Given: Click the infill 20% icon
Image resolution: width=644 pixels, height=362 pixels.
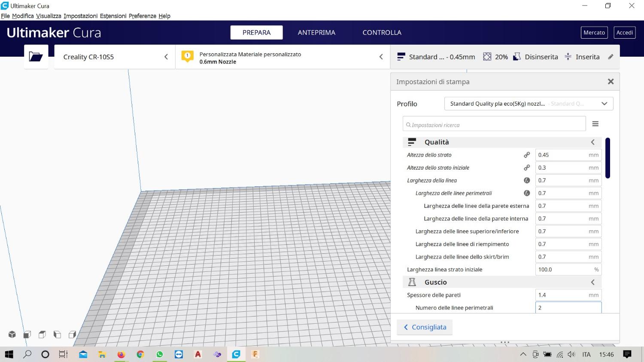Looking at the screenshot, I should tap(487, 57).
